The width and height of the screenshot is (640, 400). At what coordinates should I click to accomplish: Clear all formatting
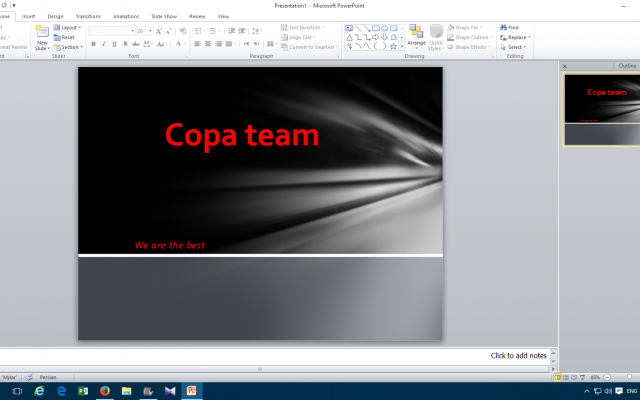[x=182, y=31]
